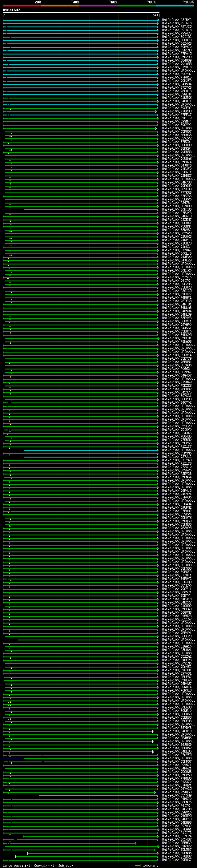Select hit label UniRef100_Q27J12
This screenshot has height=868, width=197.
tap(177, 457)
